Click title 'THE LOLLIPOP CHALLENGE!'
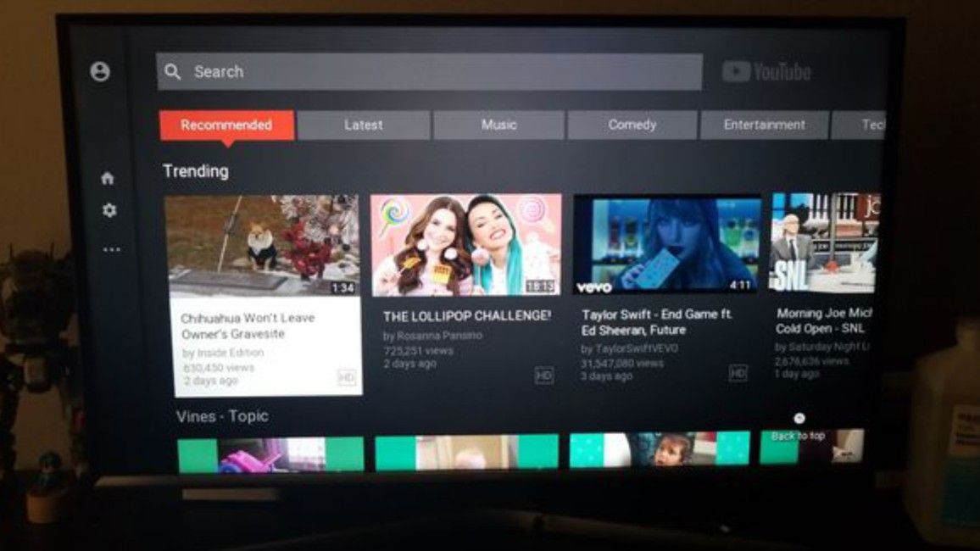 [x=467, y=316]
